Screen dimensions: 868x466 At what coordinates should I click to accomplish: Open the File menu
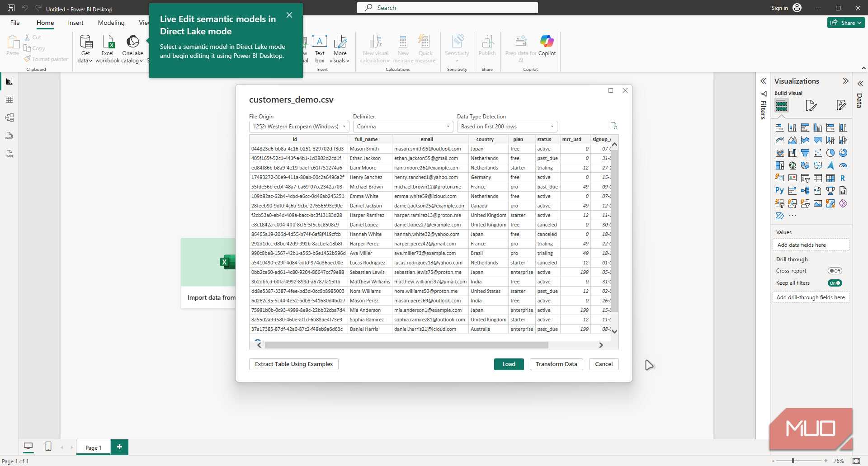coord(15,23)
